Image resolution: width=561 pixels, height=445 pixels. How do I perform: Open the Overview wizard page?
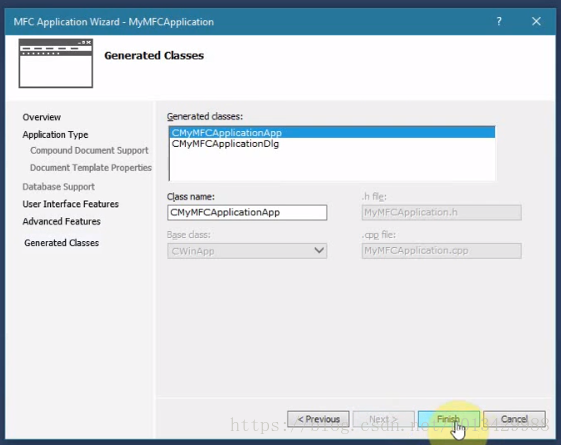coord(42,117)
